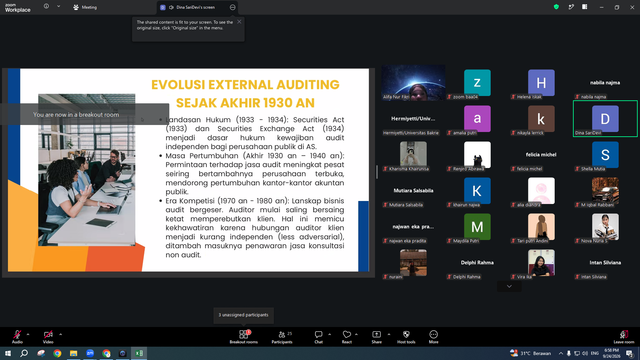
Task: Select Kharisma Khairunisa participant tile
Action: [413, 155]
